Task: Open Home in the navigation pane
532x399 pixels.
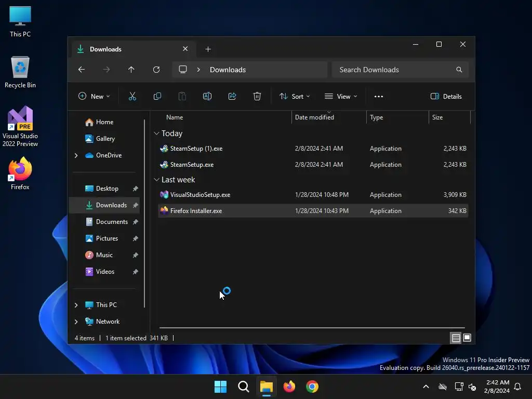Action: pos(105,122)
